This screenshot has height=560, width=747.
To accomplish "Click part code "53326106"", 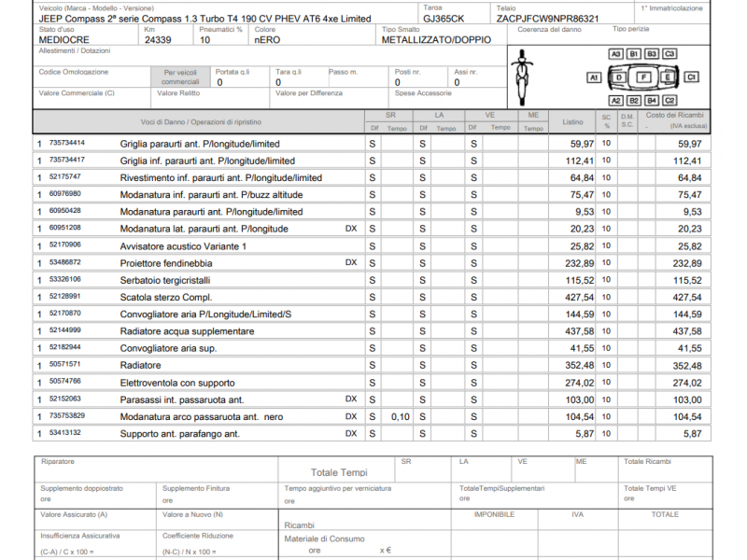I will tap(65, 279).
